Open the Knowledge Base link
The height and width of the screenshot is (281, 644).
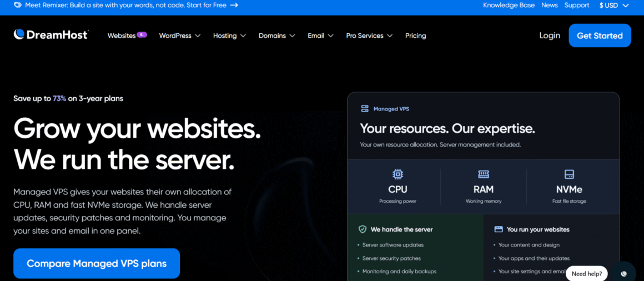(509, 6)
